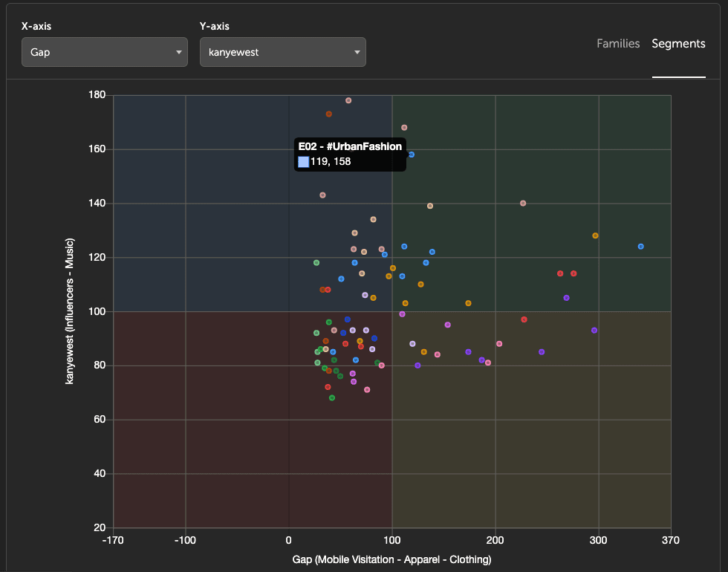Select the orange marker near 128 at right edge
728x572 pixels.
[x=596, y=235]
